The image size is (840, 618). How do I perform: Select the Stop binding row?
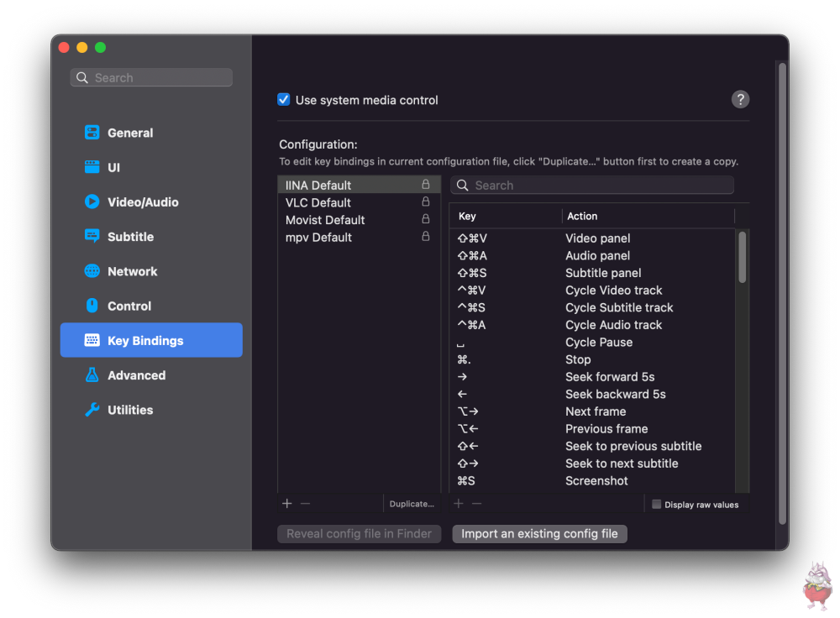click(592, 359)
